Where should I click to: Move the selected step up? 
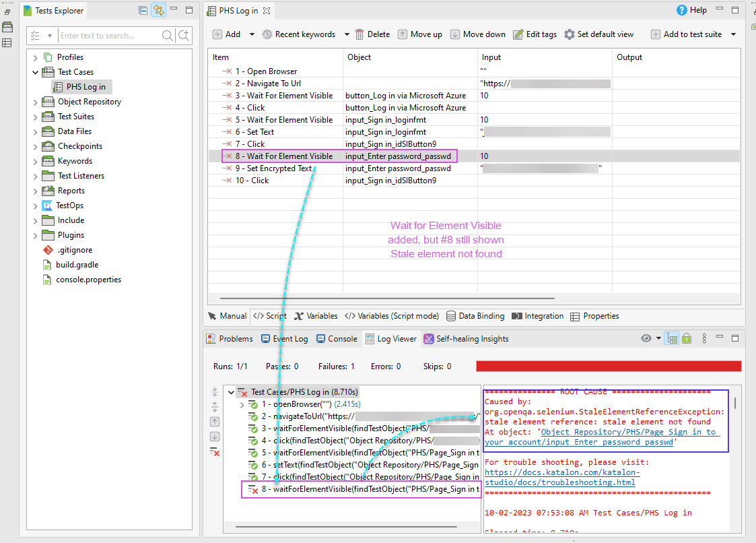tap(419, 34)
